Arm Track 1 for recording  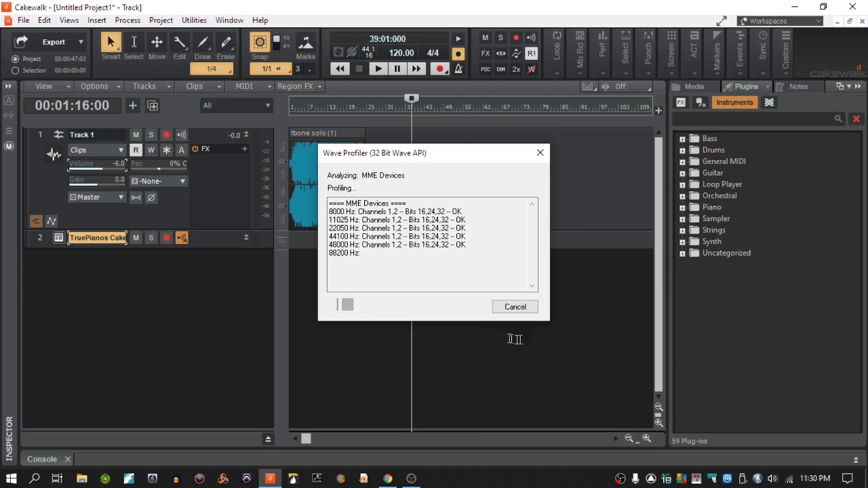(166, 135)
